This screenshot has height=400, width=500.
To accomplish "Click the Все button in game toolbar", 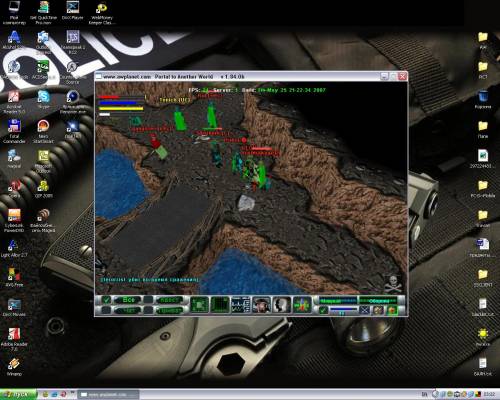I will 128,300.
